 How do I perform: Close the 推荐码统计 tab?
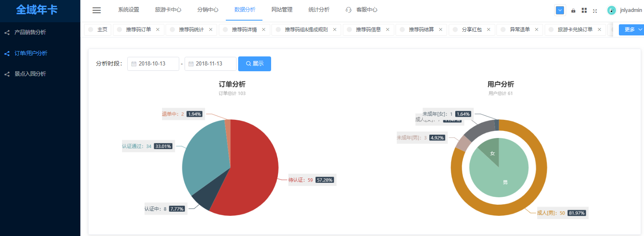pos(211,30)
